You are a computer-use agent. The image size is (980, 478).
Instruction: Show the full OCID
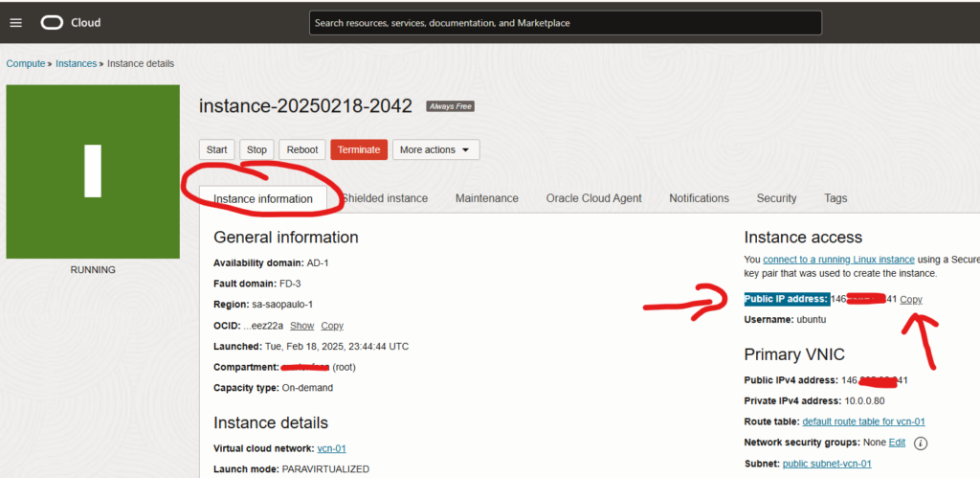click(301, 326)
